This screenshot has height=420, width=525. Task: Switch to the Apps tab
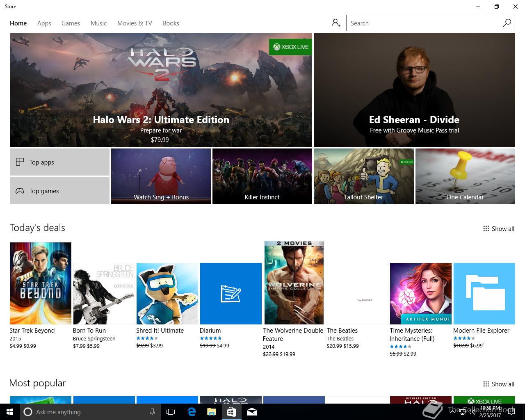click(x=44, y=23)
